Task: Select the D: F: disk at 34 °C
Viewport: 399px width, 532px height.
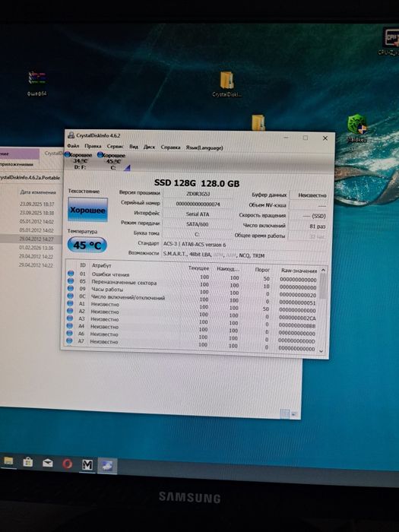Action: 79,161
